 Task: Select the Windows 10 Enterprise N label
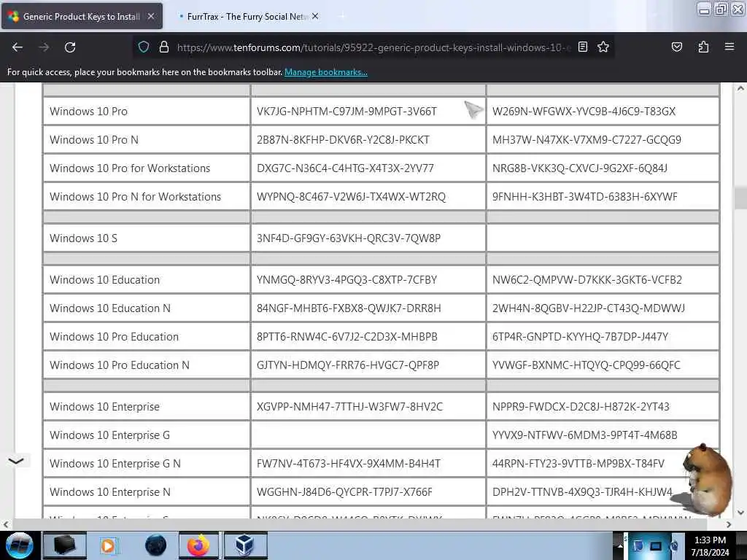pos(110,492)
